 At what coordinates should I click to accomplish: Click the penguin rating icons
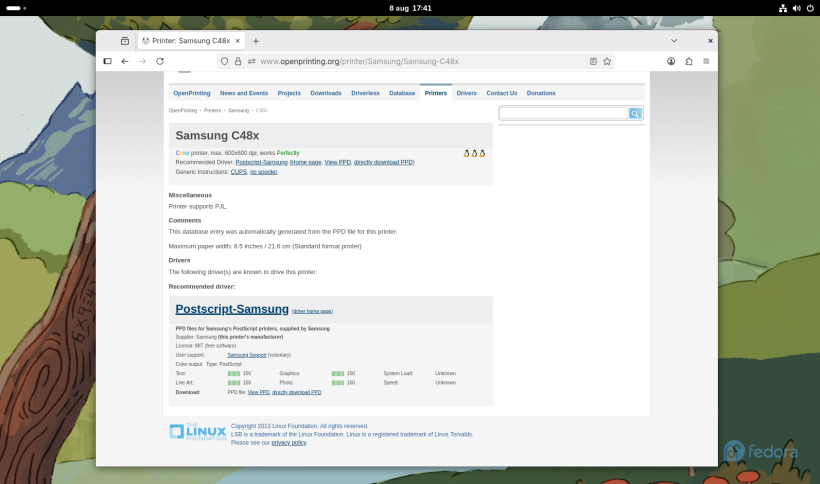click(474, 153)
